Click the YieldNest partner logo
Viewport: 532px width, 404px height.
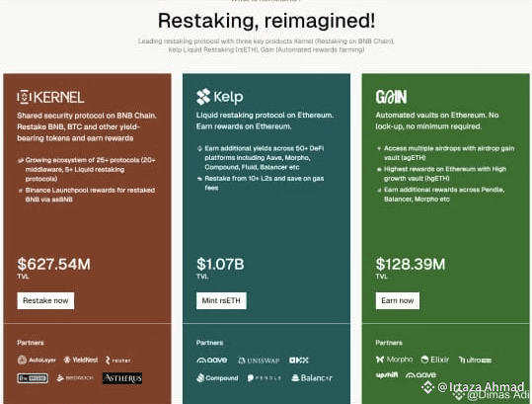tap(81, 360)
